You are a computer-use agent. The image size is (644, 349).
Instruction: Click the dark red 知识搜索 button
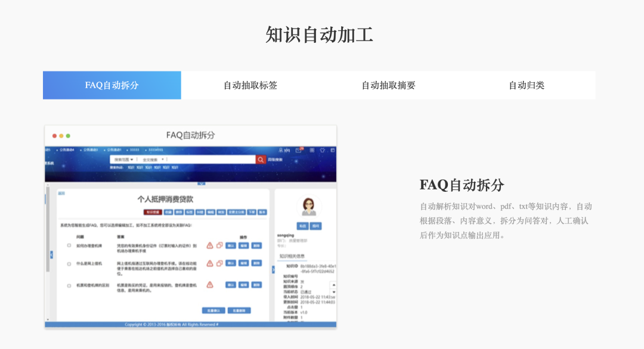coord(153,212)
